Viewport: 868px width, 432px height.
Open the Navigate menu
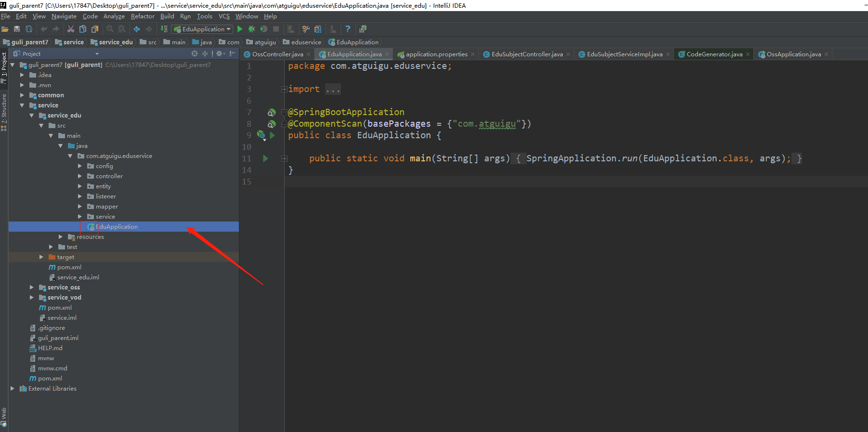(64, 16)
